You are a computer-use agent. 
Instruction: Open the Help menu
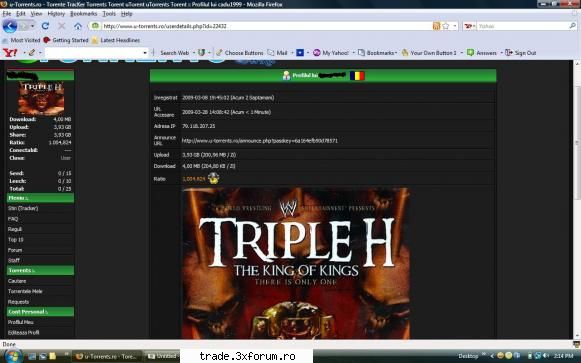126,14
